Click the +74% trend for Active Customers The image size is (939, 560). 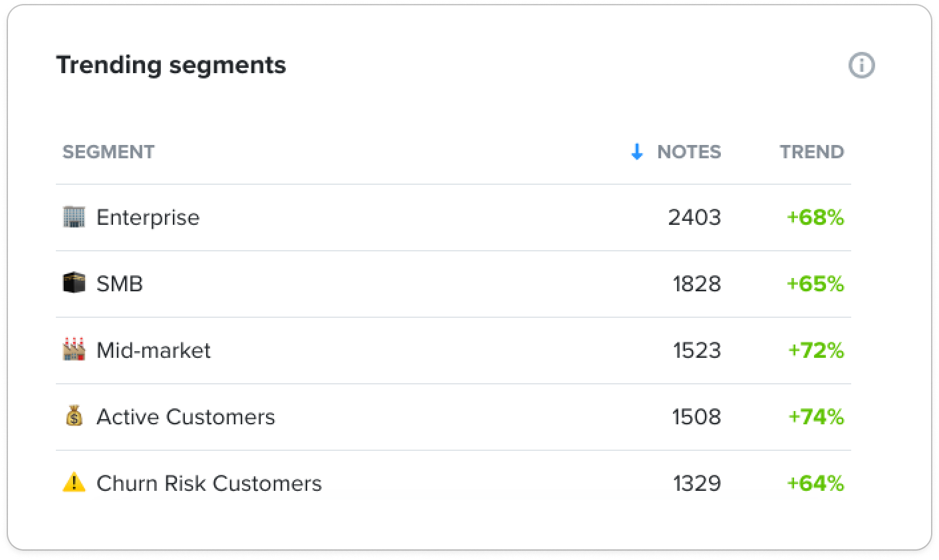[816, 417]
